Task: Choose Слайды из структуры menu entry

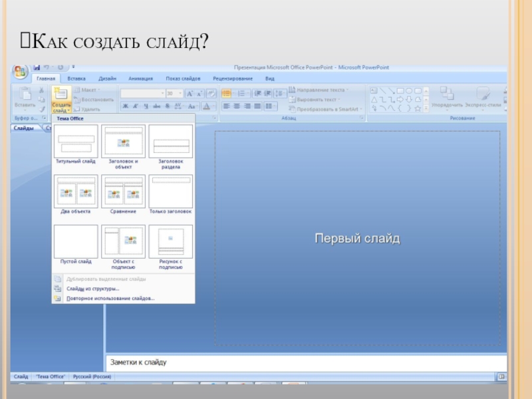Action: point(93,289)
